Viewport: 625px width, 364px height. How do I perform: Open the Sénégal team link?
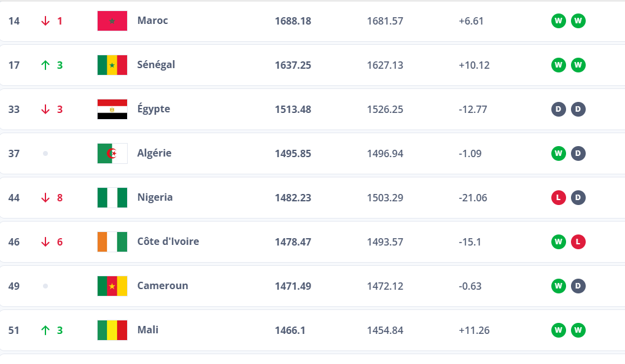click(156, 64)
